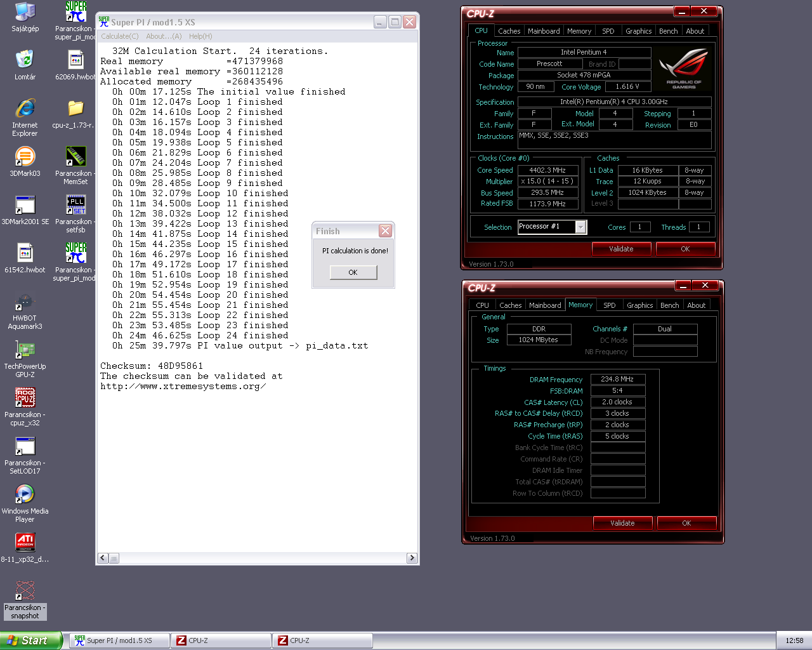Open Bench tab in lower CPU-Z window
This screenshot has width=812, height=650.
670,305
